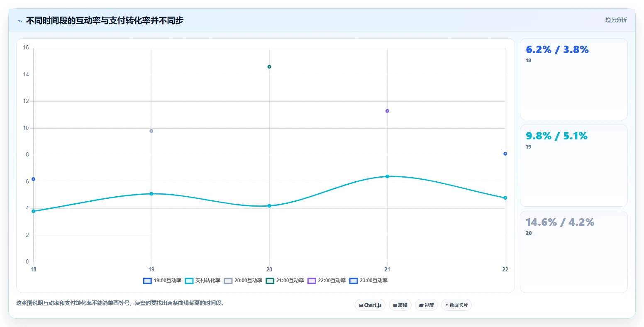Select the 9.8% / 5.1% data card

pos(573,166)
